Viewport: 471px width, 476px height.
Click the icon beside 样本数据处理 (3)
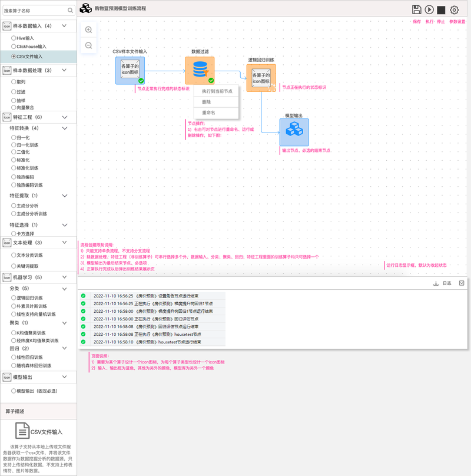6,71
